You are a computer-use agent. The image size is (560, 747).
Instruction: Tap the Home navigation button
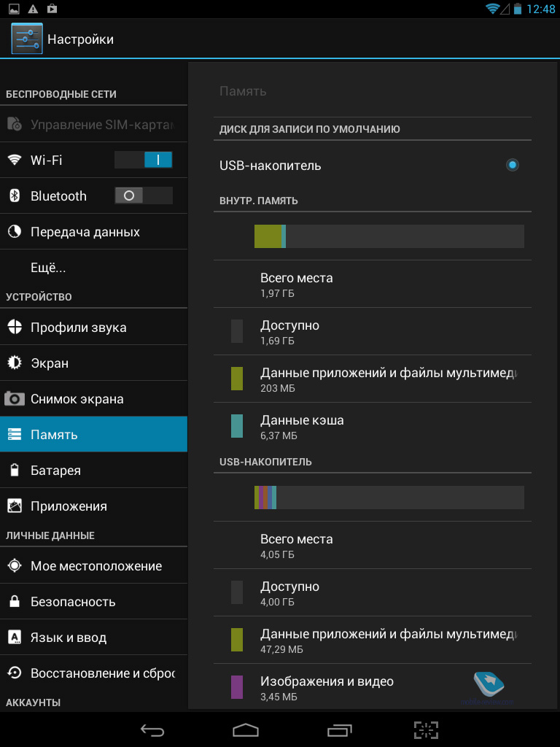coord(246,729)
